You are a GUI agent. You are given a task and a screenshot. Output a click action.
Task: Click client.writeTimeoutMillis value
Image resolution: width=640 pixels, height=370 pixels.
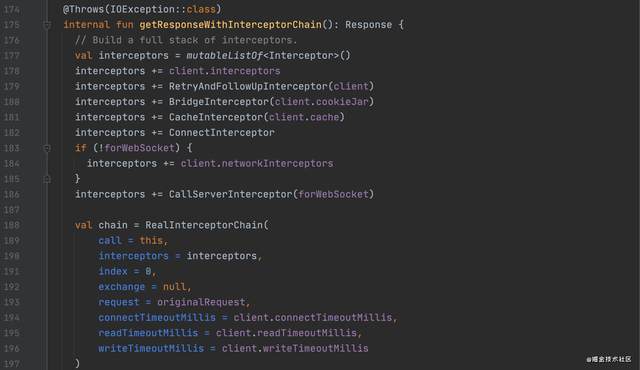(x=295, y=348)
